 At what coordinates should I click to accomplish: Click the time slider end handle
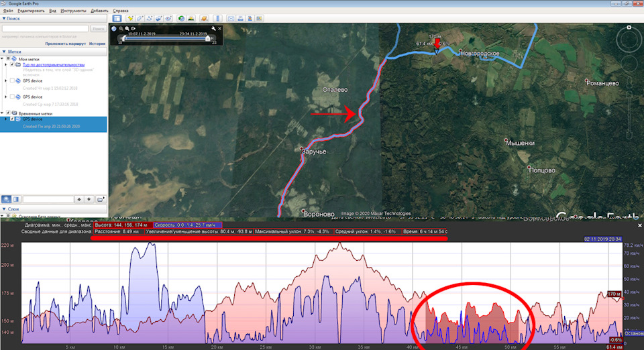click(x=208, y=39)
